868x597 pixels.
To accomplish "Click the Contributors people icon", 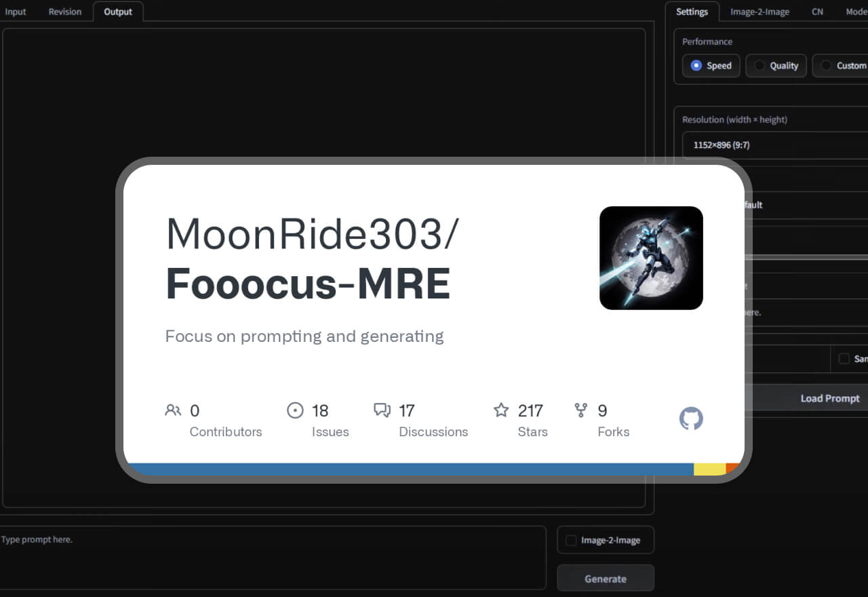I will click(173, 410).
